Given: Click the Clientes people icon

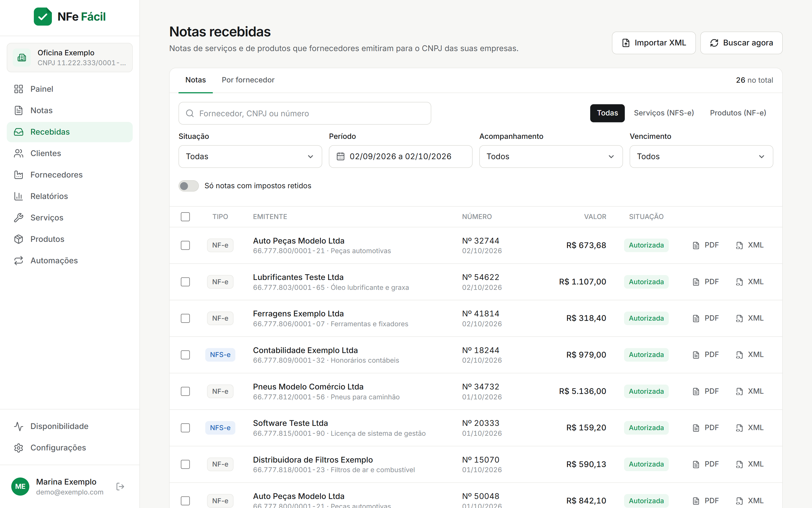Looking at the screenshot, I should [18, 153].
